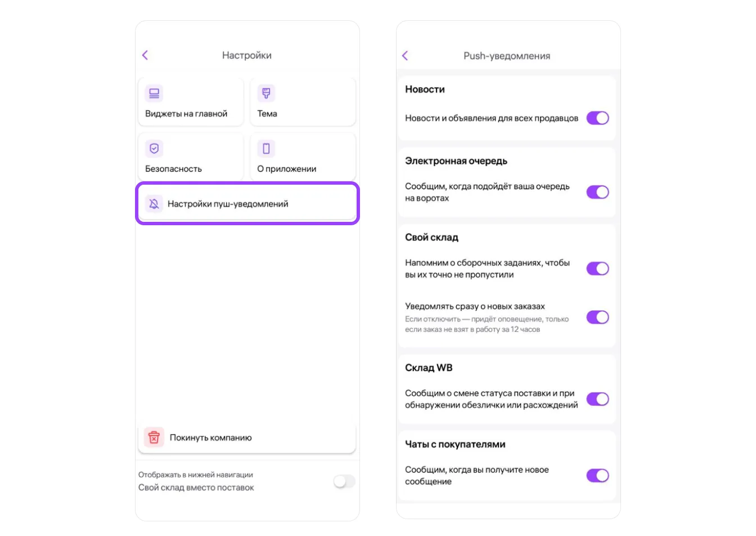Viewport: 756px width, 536px height.
Task: Open the Тема settings tile
Action: tap(303, 102)
